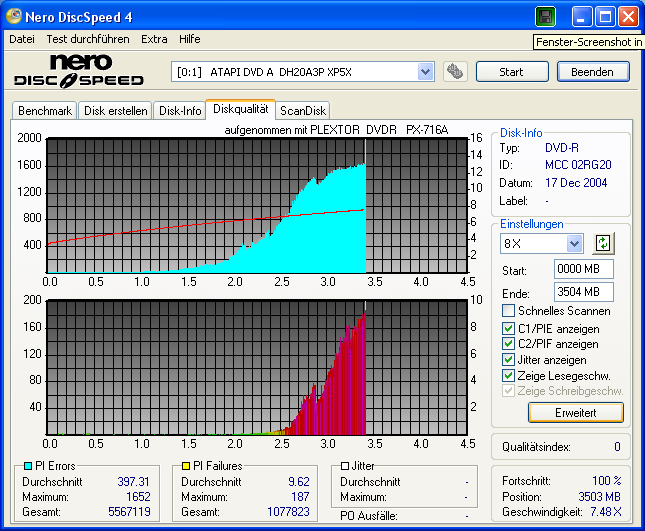This screenshot has width=645, height=531.
Task: Click the drive options icon beside drive selector
Action: tap(455, 72)
